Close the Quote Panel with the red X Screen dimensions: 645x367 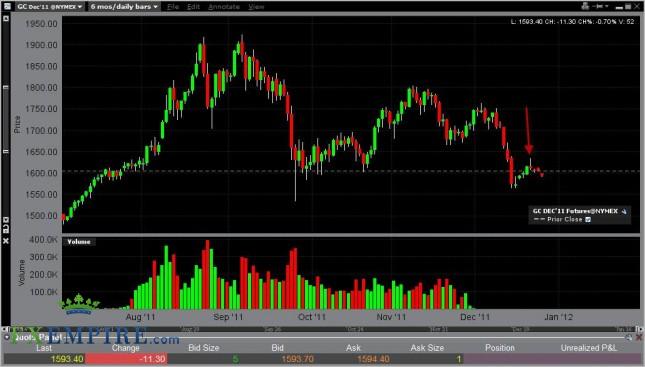(639, 337)
